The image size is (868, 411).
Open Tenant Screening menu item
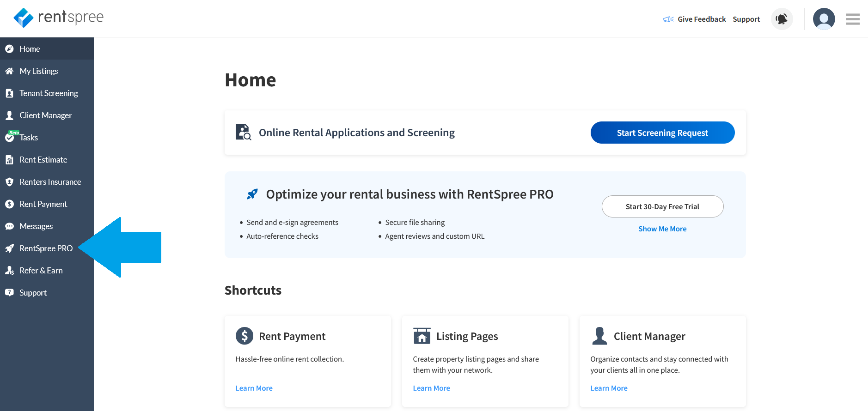coord(47,93)
